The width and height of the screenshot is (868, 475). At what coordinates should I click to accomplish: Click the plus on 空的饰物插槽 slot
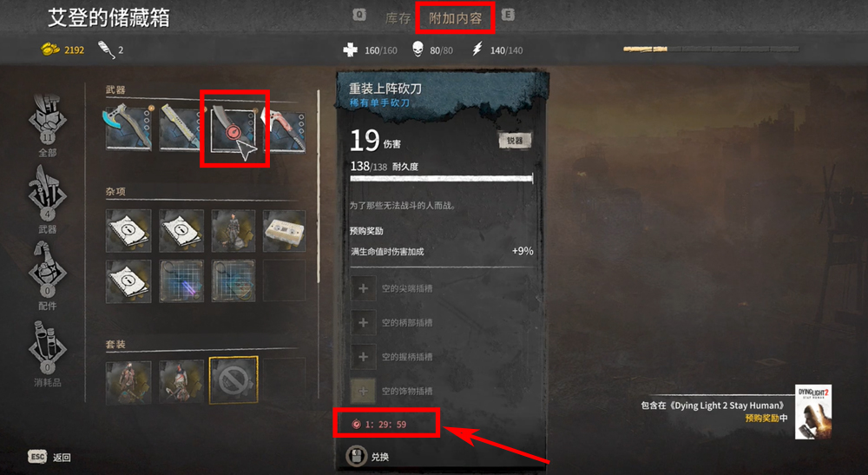363,392
